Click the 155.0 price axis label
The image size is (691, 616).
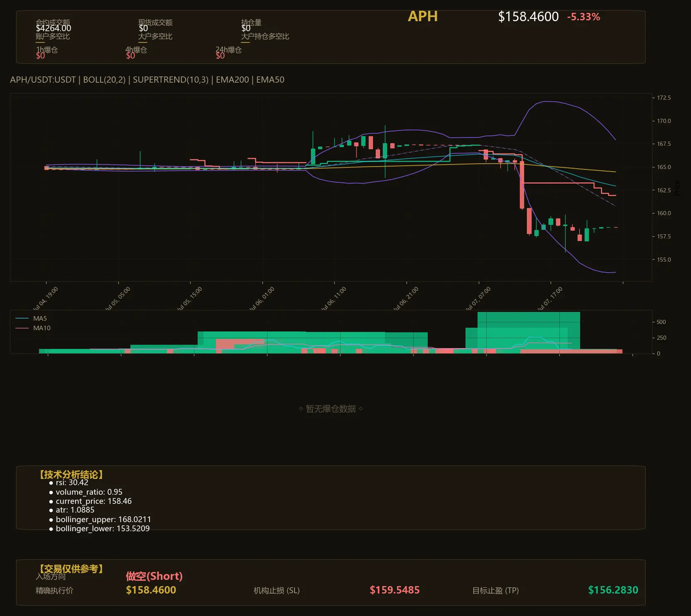click(x=664, y=260)
